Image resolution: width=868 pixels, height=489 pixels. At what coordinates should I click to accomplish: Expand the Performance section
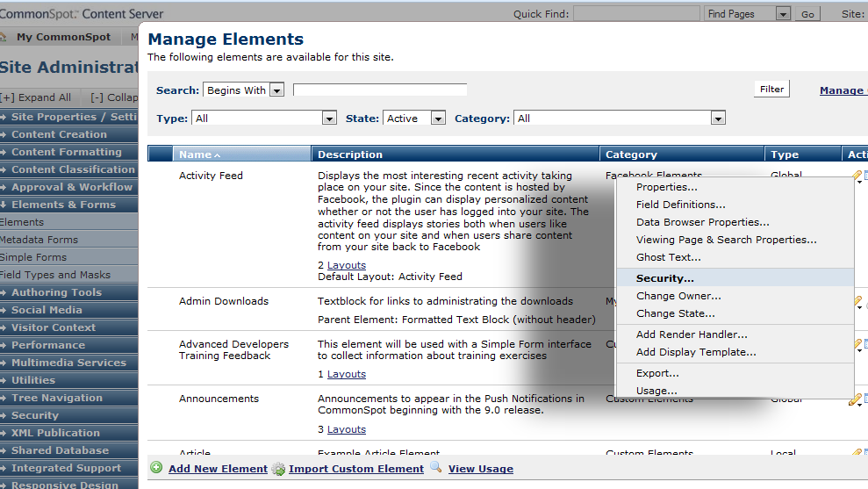click(68, 345)
